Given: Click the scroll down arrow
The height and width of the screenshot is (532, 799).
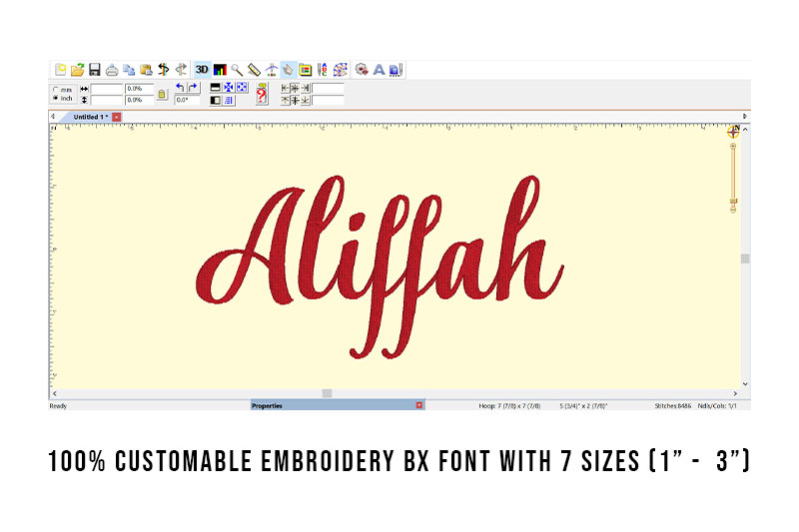Looking at the screenshot, I should point(745,384).
